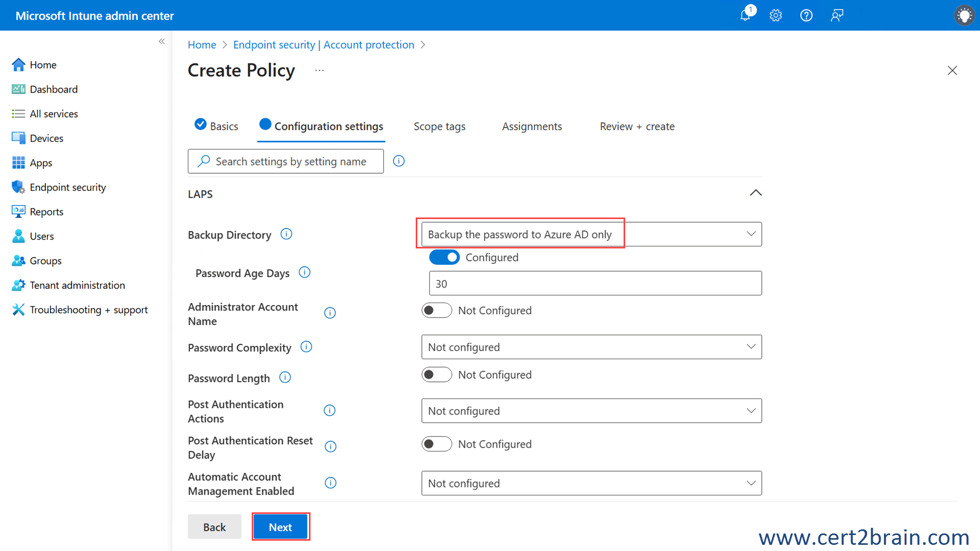Click the Groups icon in the sidebar
This screenshot has width=980, height=551.
pyautogui.click(x=19, y=260)
